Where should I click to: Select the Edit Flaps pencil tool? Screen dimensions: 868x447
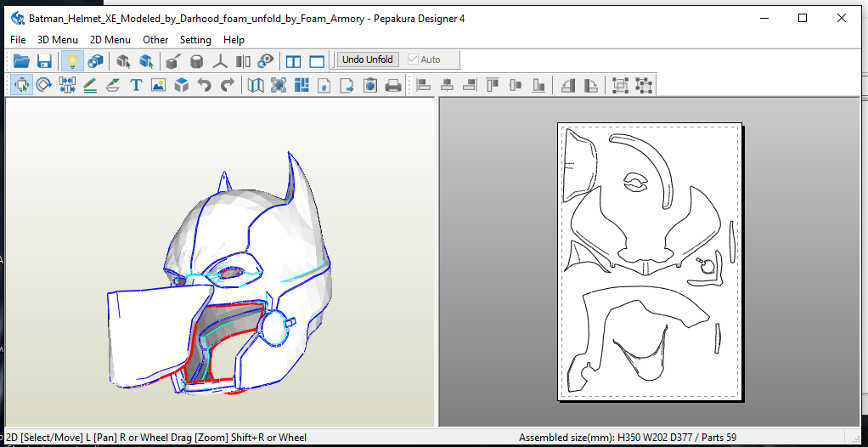pos(90,85)
